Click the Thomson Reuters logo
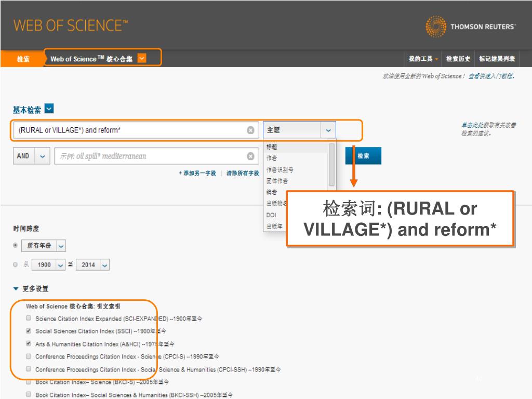This screenshot has height=399, width=532. (471, 26)
